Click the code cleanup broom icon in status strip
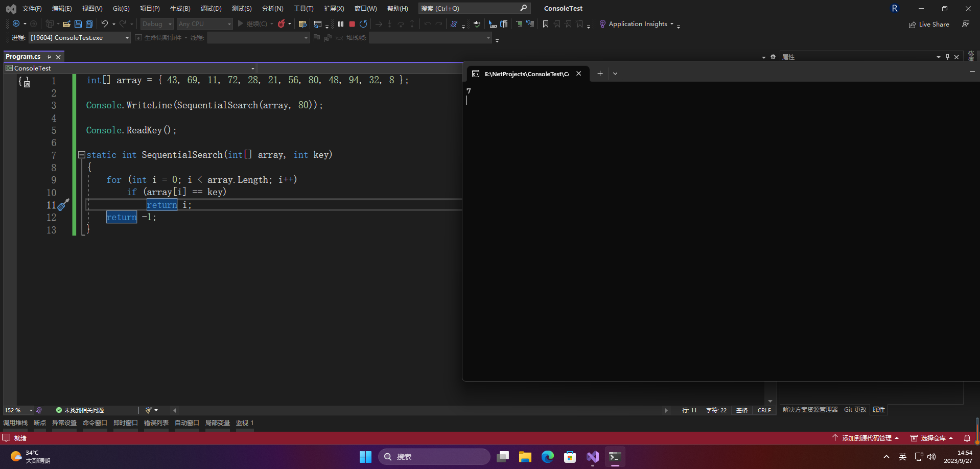The height and width of the screenshot is (469, 980). click(149, 410)
